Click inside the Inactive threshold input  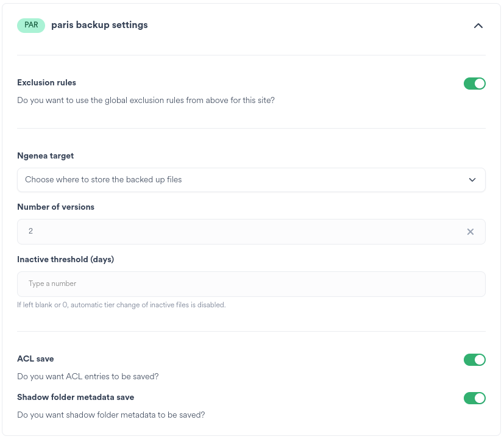coord(251,284)
